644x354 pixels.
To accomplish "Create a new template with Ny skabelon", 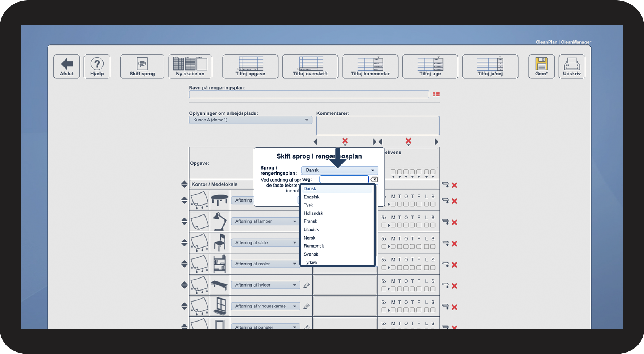I will tap(190, 66).
